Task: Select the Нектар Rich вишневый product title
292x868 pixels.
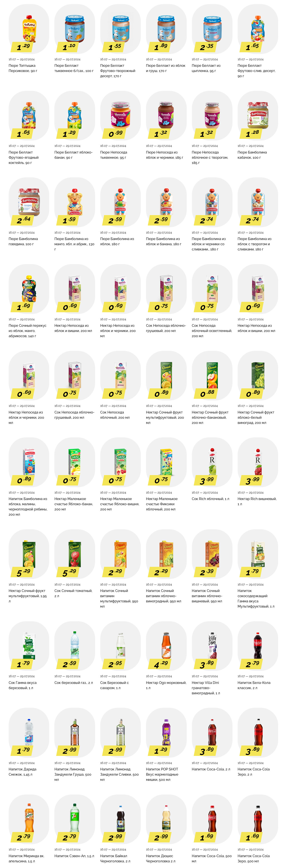Action: click(257, 501)
